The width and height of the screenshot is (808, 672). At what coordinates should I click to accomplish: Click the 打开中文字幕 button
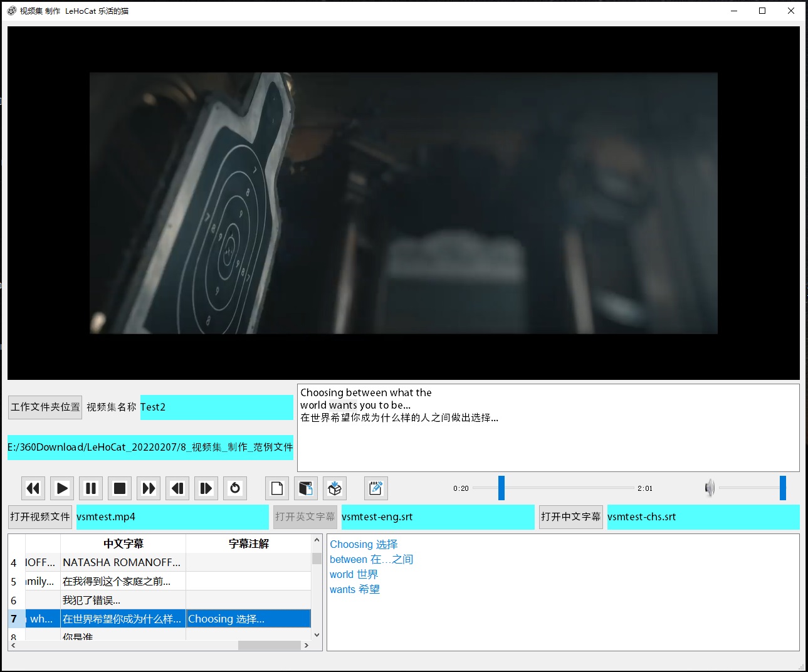click(571, 517)
